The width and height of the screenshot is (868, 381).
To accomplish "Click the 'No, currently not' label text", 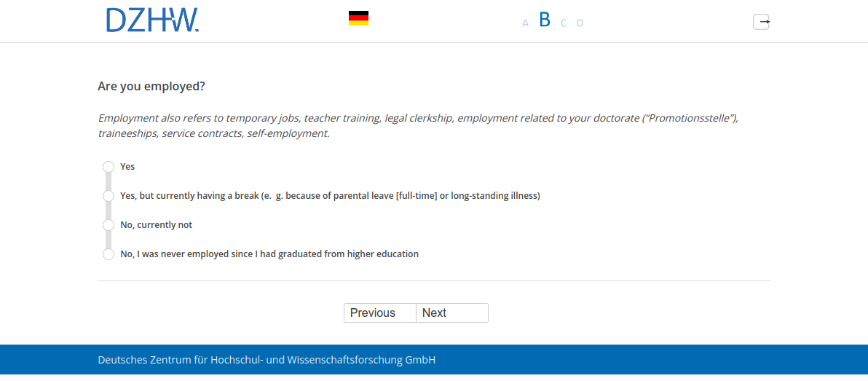I will (x=156, y=225).
